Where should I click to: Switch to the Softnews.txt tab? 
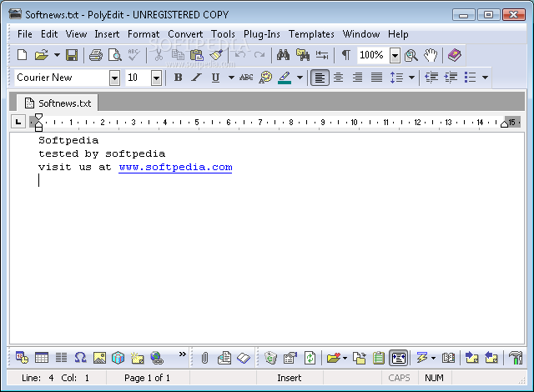(x=58, y=103)
